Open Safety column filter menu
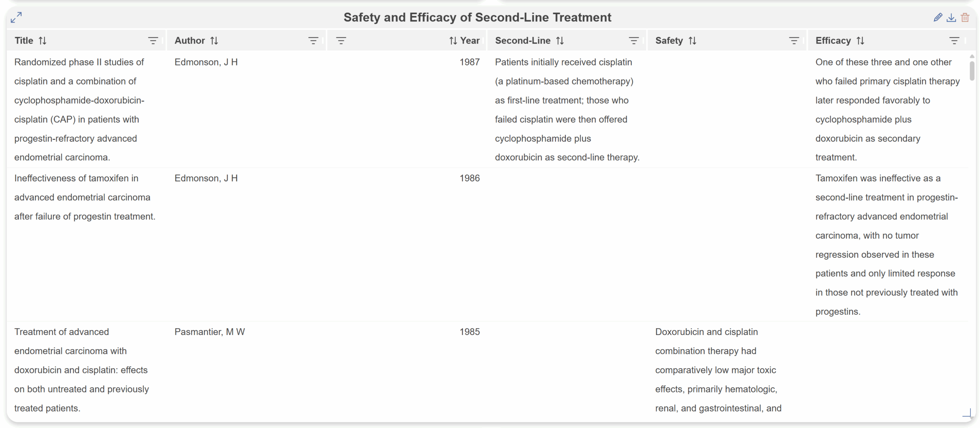Viewport: 980px width, 428px height. [x=794, y=41]
